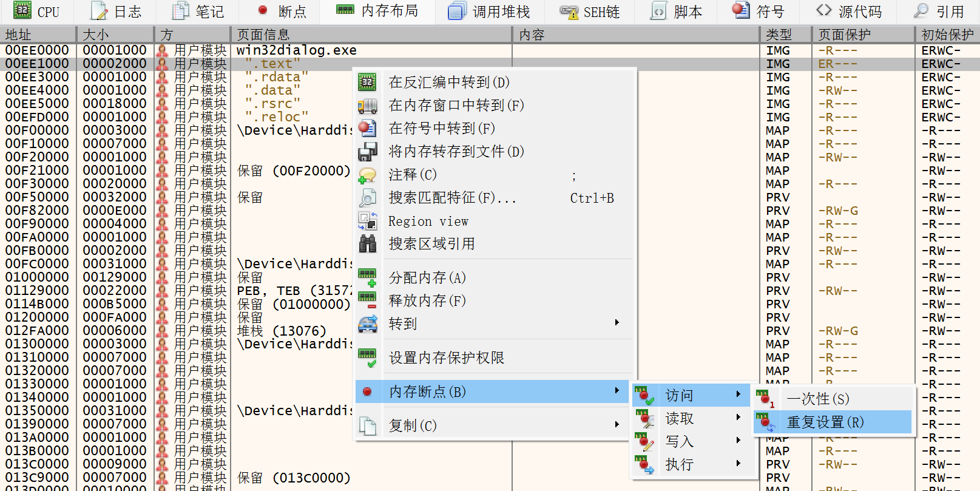Choose 重复设置(R) breakpoint option
This screenshot has height=491, width=980.
(x=832, y=422)
